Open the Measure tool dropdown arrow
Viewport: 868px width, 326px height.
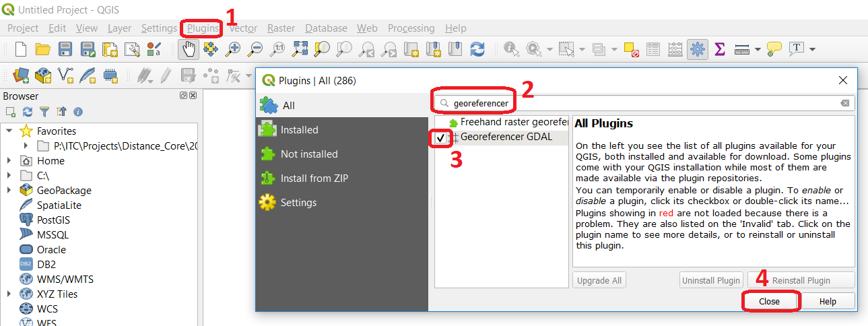758,50
